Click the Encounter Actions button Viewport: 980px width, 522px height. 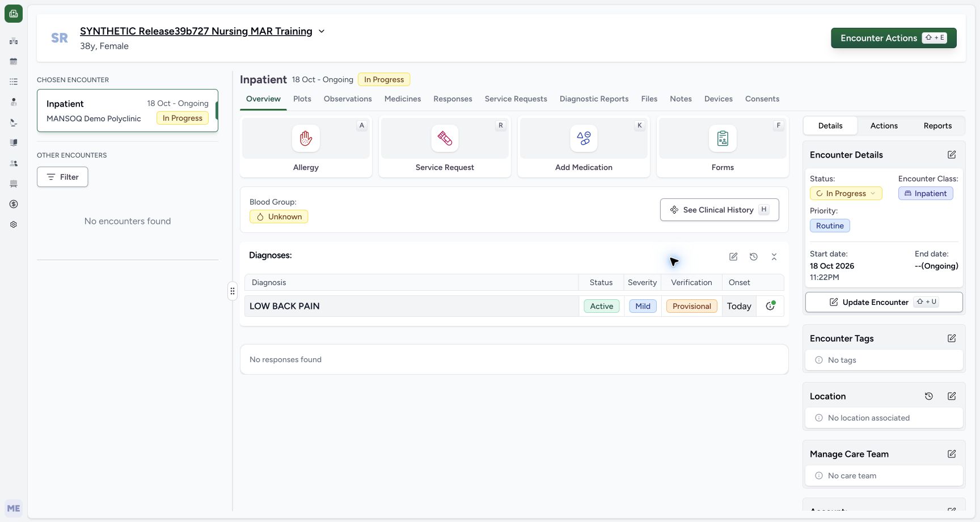coord(894,38)
